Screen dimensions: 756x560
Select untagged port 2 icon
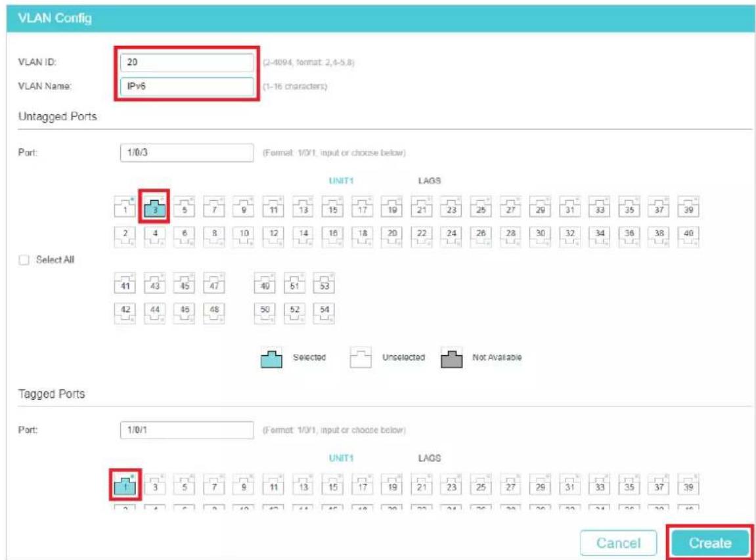125,236
